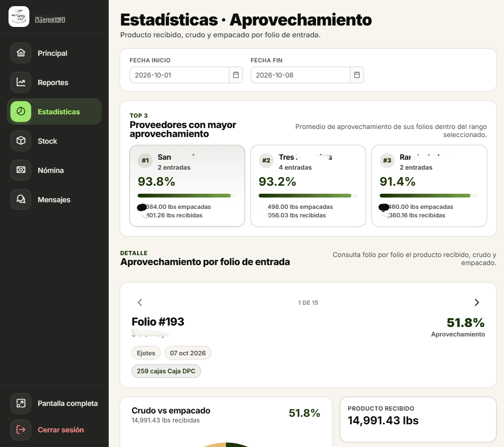Click the 07 oct 2026 date chip
The image size is (504, 447).
pyautogui.click(x=188, y=353)
